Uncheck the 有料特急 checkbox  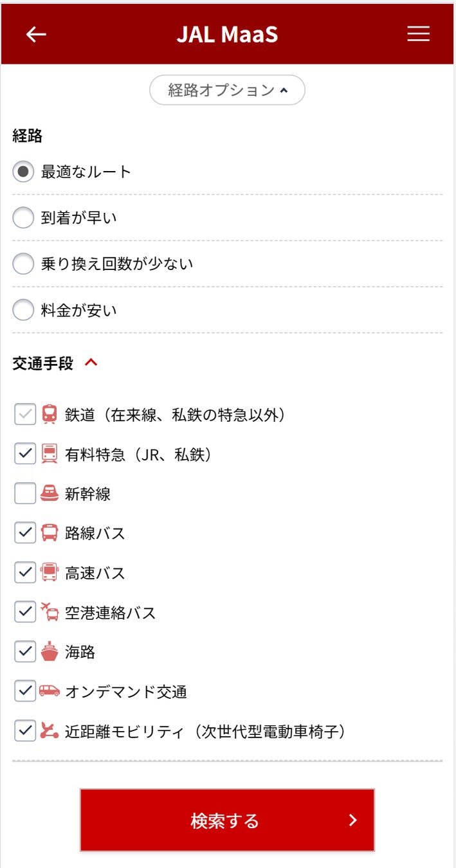click(25, 454)
